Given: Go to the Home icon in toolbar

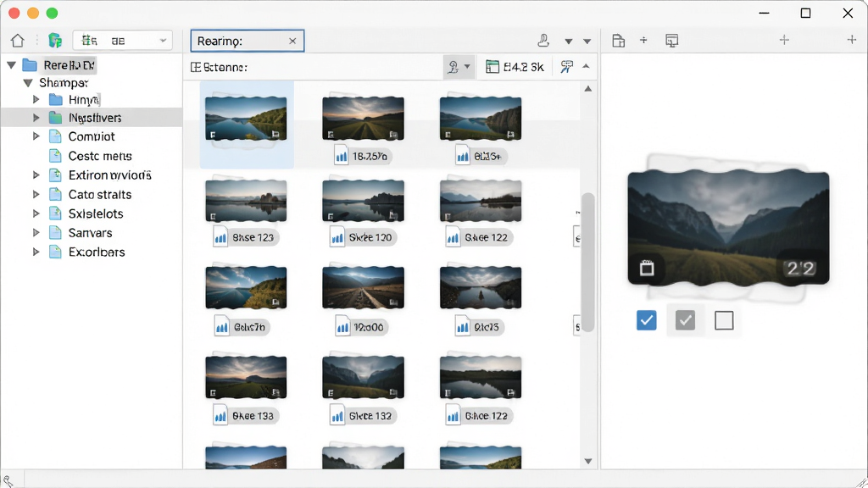Looking at the screenshot, I should pos(18,41).
